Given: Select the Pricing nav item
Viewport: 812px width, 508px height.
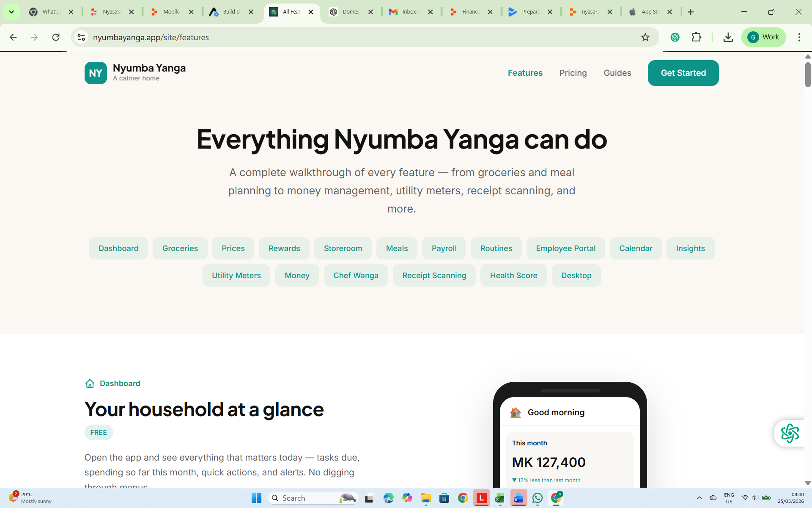Looking at the screenshot, I should (x=573, y=73).
